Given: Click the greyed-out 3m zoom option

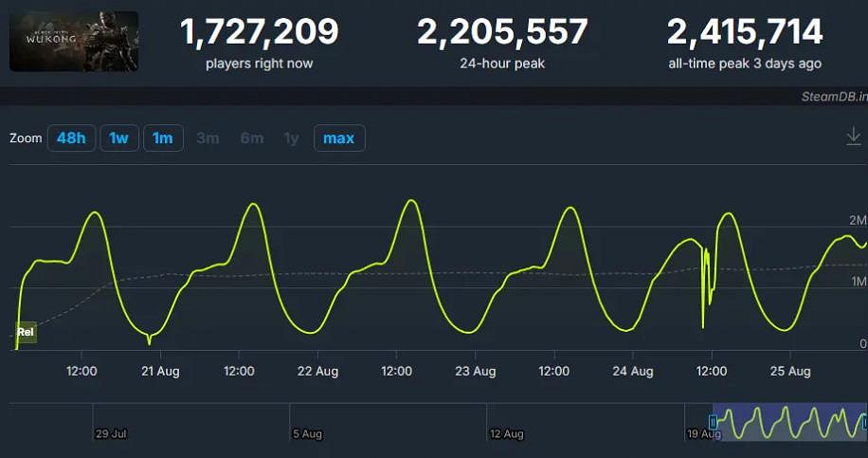Looking at the screenshot, I should click(208, 138).
